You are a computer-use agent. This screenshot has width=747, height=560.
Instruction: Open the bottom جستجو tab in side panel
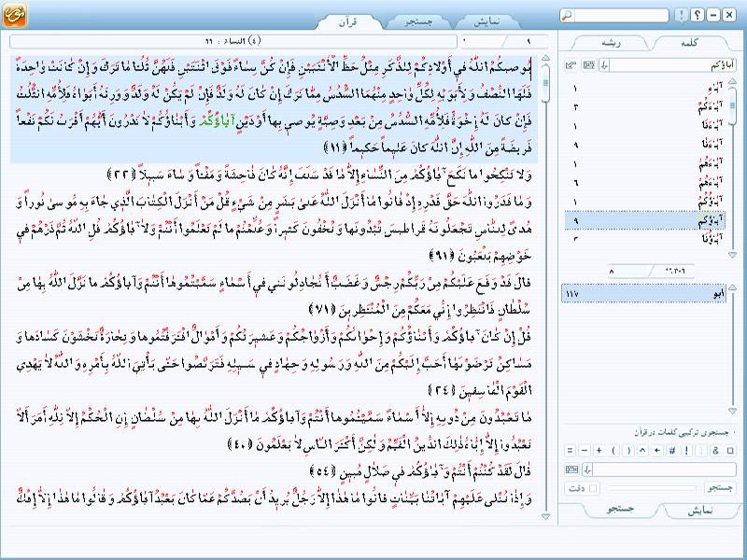click(x=620, y=509)
